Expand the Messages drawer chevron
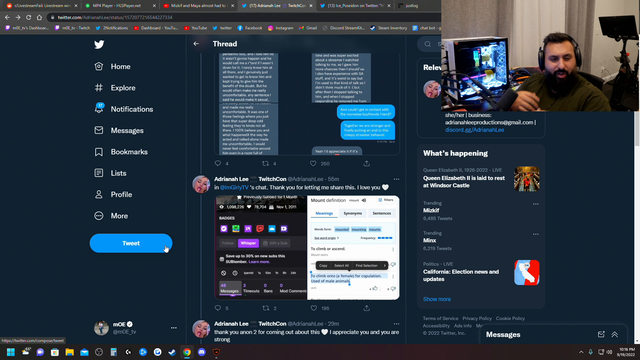The height and width of the screenshot is (360, 640). 614,334
